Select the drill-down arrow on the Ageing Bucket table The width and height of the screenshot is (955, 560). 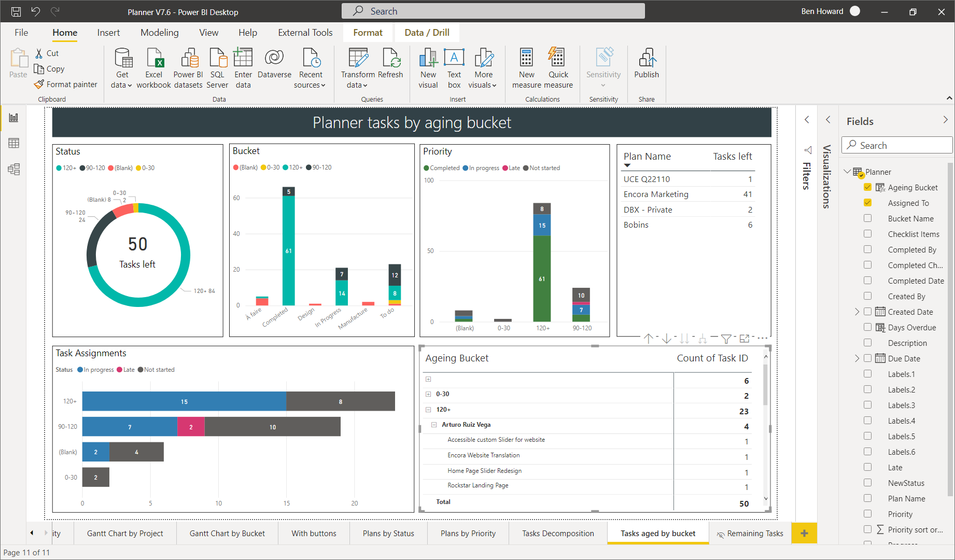click(667, 338)
